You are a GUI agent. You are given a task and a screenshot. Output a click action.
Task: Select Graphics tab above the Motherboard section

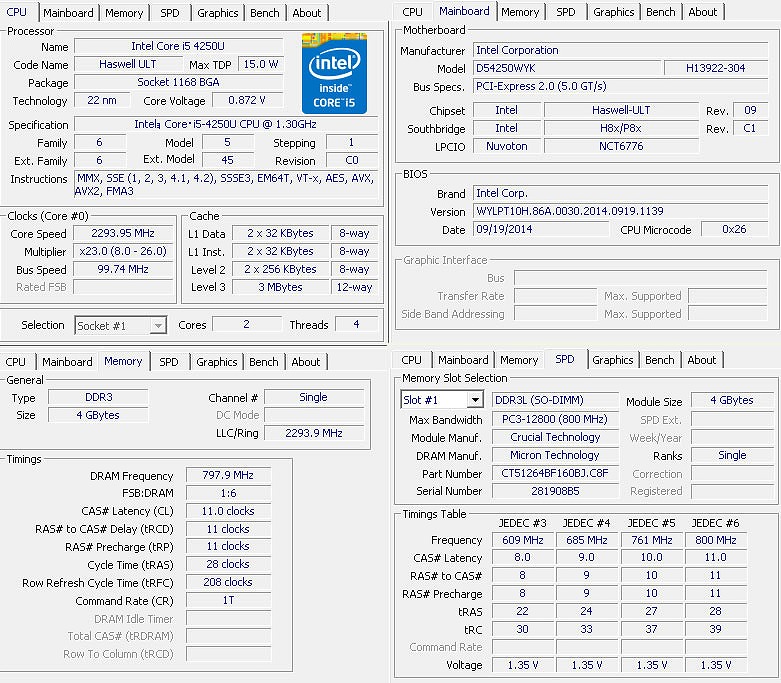pos(613,12)
